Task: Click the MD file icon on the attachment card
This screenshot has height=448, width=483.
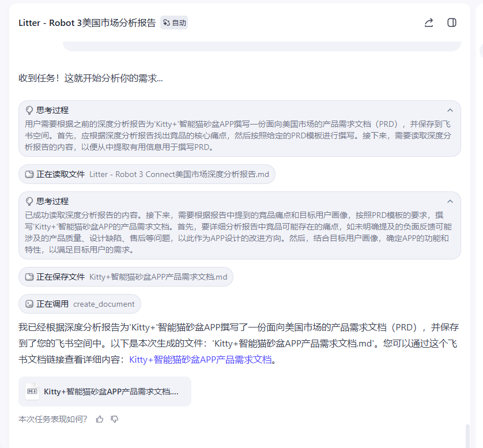Action: [x=32, y=391]
